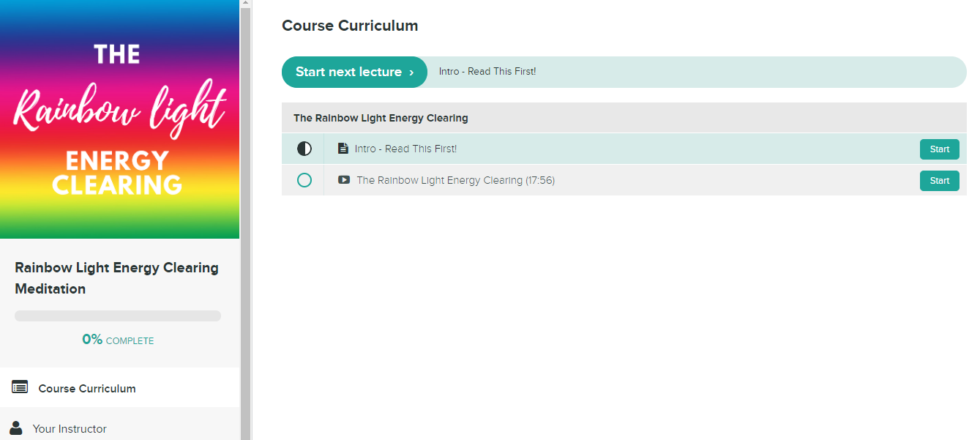Click the course progress bar in sidebar
The height and width of the screenshot is (440, 980).
pos(118,316)
